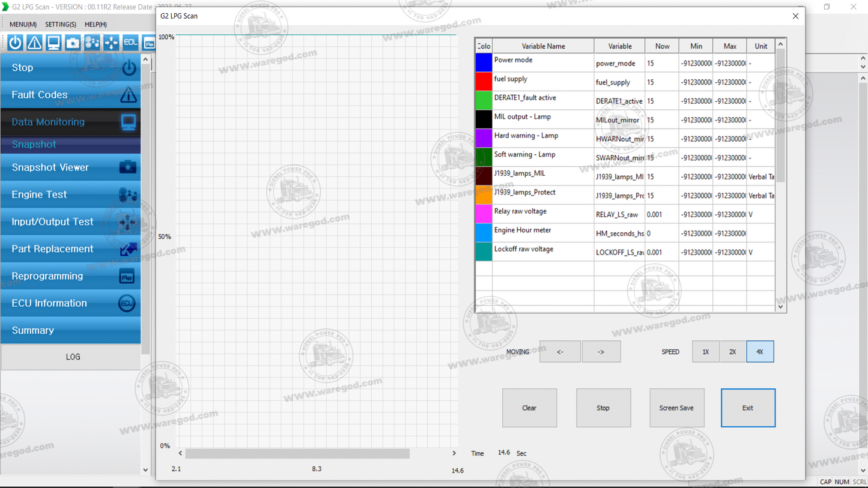
Task: Open the HELP(H) menu
Action: (96, 25)
